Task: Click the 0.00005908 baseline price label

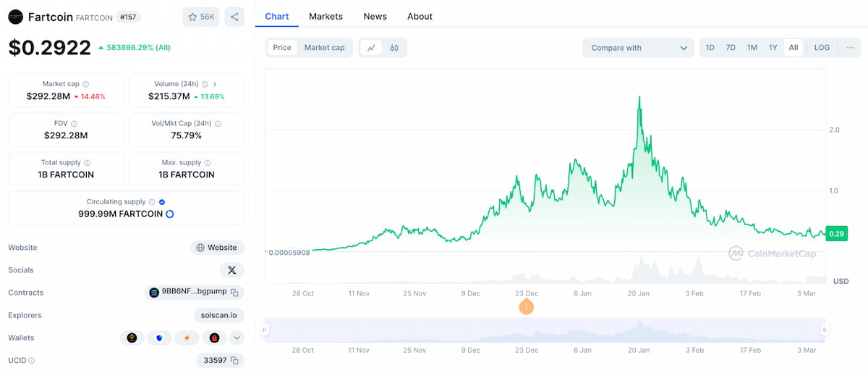Action: coord(288,252)
